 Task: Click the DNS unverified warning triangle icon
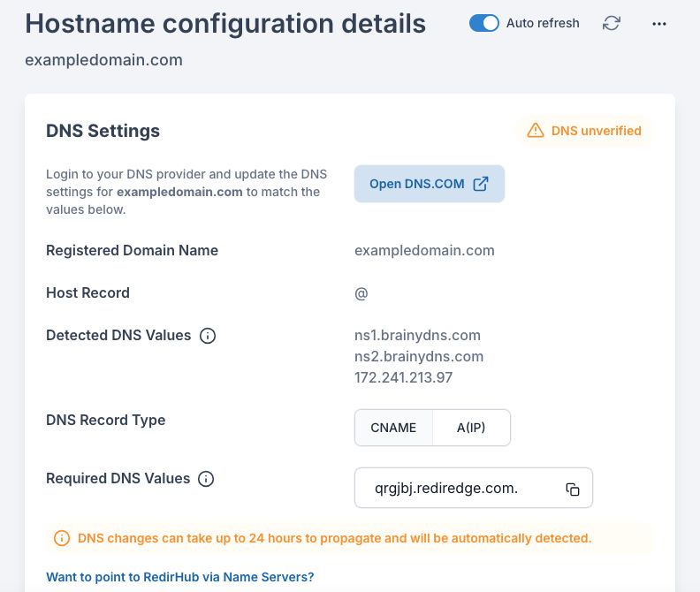click(536, 131)
